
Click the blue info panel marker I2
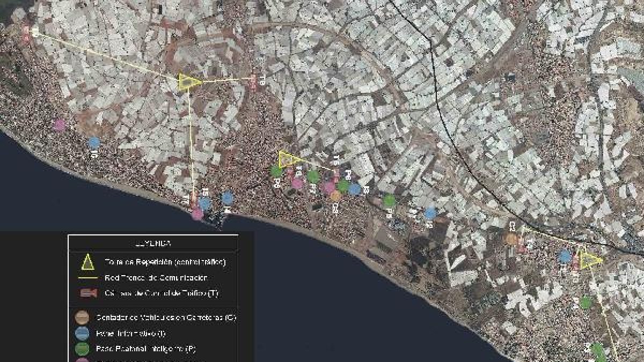[x=430, y=213]
